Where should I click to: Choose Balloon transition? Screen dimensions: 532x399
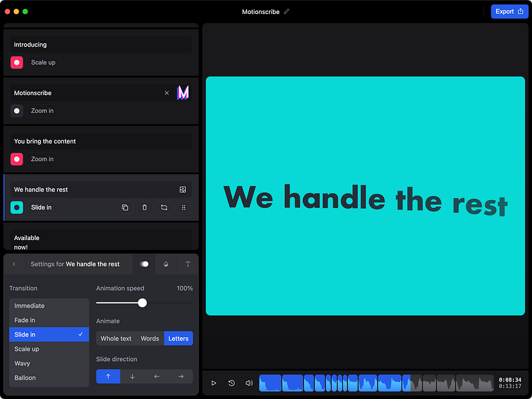(49, 378)
